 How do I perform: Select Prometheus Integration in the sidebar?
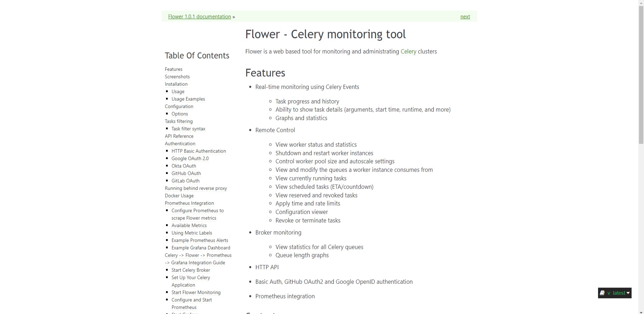coord(189,203)
